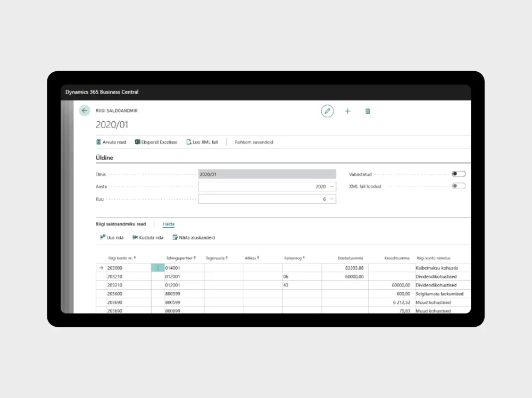Sort by Tehingupartner column header
Screen dimensions: 532x398
pos(181,258)
